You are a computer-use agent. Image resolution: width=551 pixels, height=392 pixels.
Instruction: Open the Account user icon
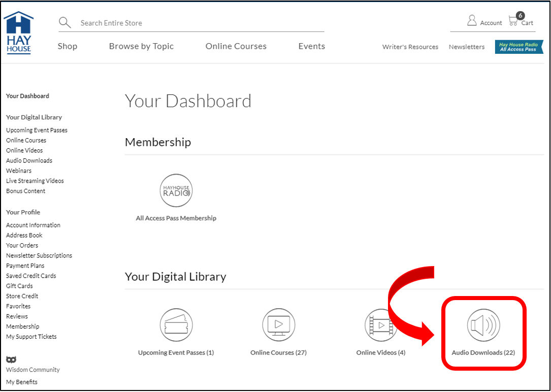[x=472, y=21]
